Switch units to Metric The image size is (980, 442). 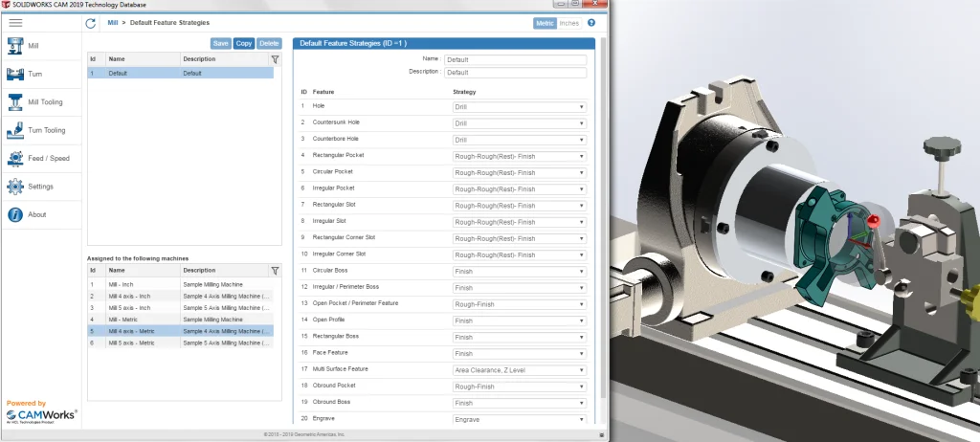click(545, 22)
